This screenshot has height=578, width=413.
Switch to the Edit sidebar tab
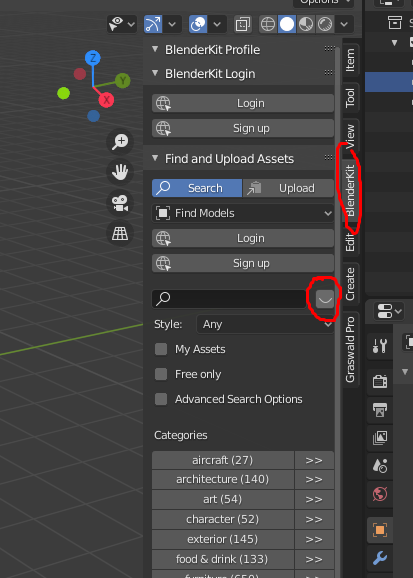(x=350, y=242)
